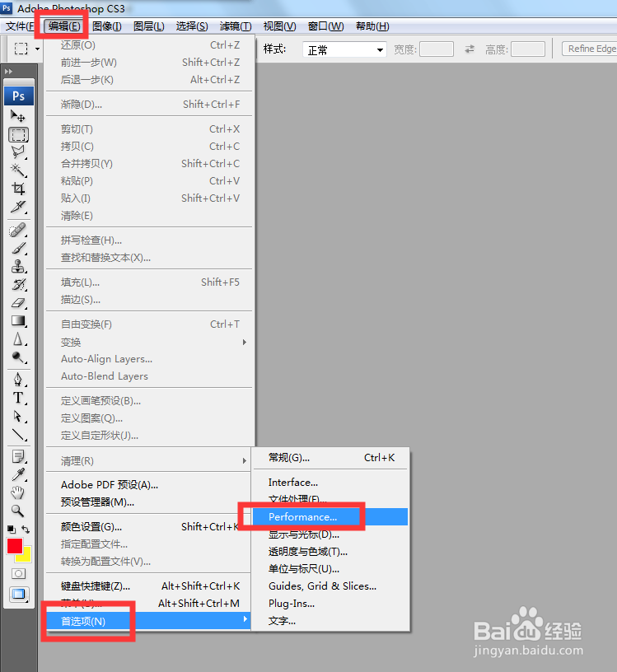This screenshot has height=672, width=617.
Task: Click the Ps logo in toolbox
Action: pos(18,96)
